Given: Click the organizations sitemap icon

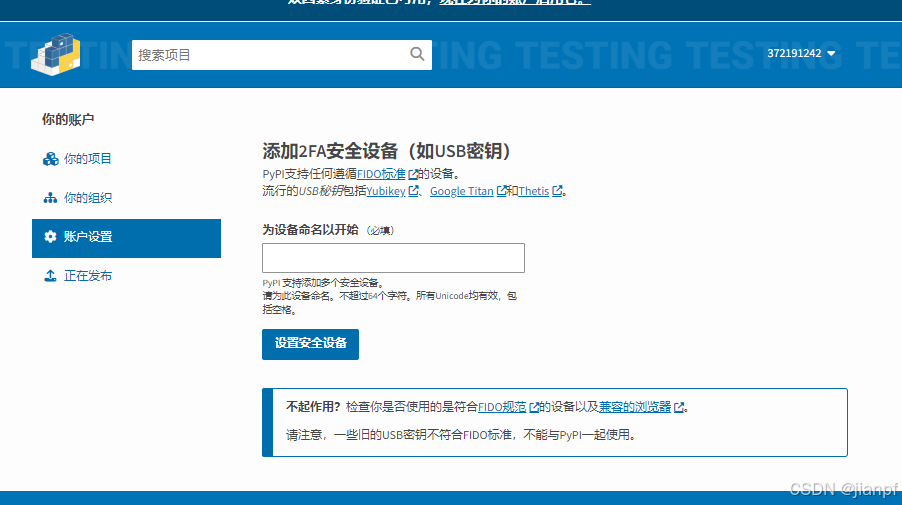Looking at the screenshot, I should pos(50,198).
